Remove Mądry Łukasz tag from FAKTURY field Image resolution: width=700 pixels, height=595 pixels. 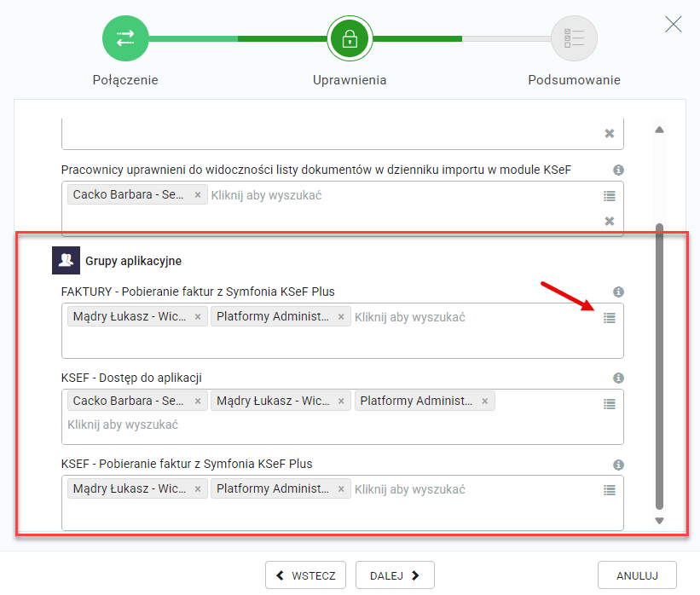point(198,317)
